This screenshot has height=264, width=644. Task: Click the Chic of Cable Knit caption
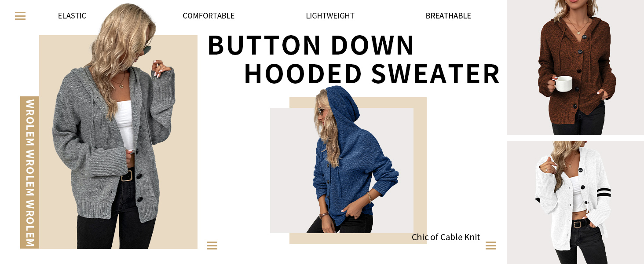[446, 237]
